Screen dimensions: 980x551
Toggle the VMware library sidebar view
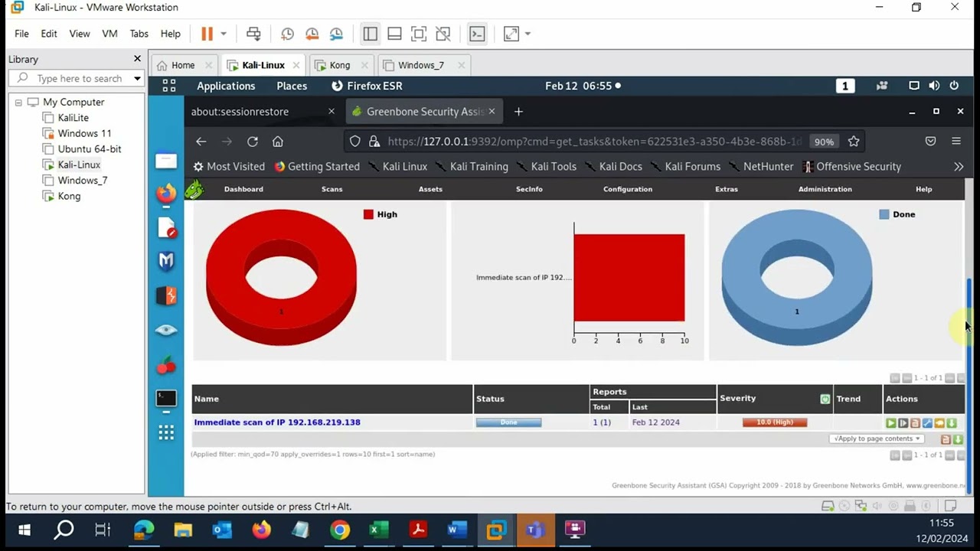(370, 34)
